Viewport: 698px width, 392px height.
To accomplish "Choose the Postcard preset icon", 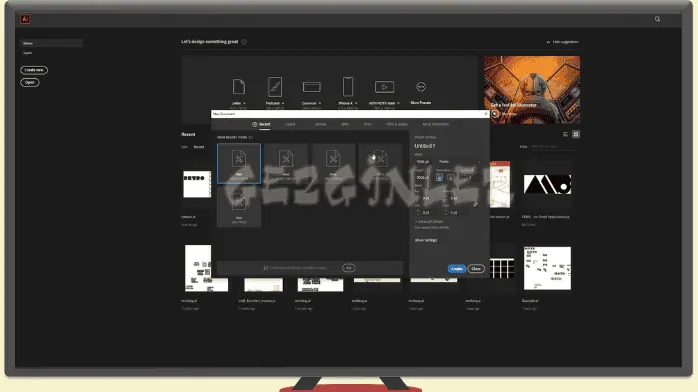I will (x=275, y=86).
